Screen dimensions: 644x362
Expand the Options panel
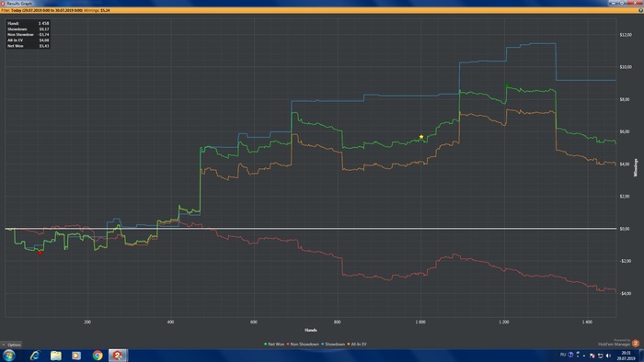pyautogui.click(x=11, y=345)
